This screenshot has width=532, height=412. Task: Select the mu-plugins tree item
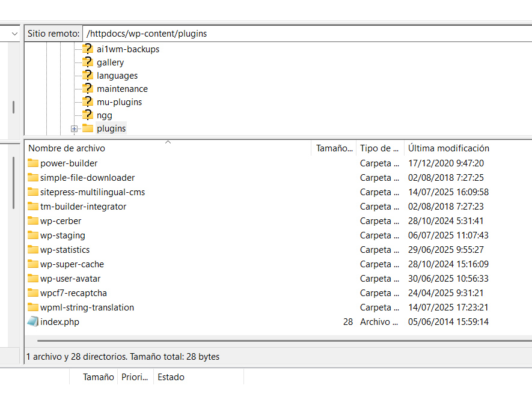(x=119, y=102)
